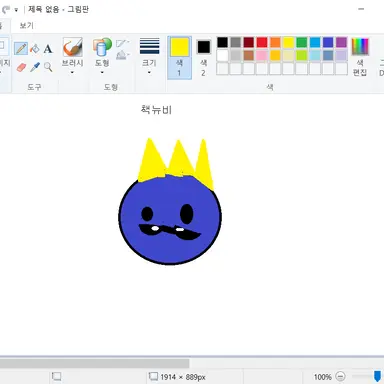
Task: Click the horizontal scrollbar thumb
Action: click(x=95, y=363)
